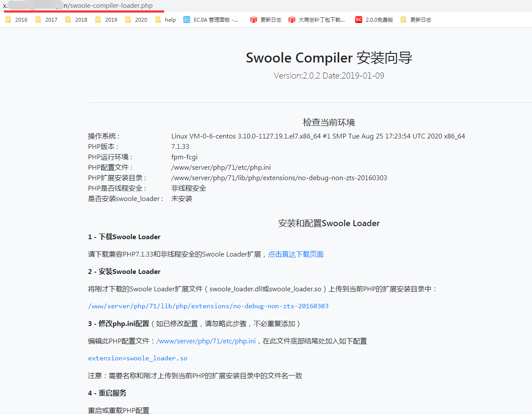Image resolution: width=532 pixels, height=415 pixels.
Task: Click the 未安装 status value
Action: pos(182,199)
